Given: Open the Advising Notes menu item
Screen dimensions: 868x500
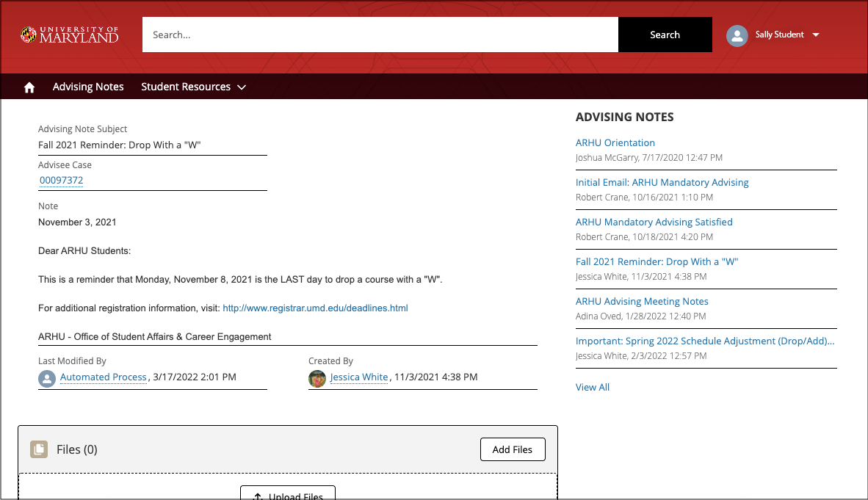Looking at the screenshot, I should pyautogui.click(x=87, y=87).
